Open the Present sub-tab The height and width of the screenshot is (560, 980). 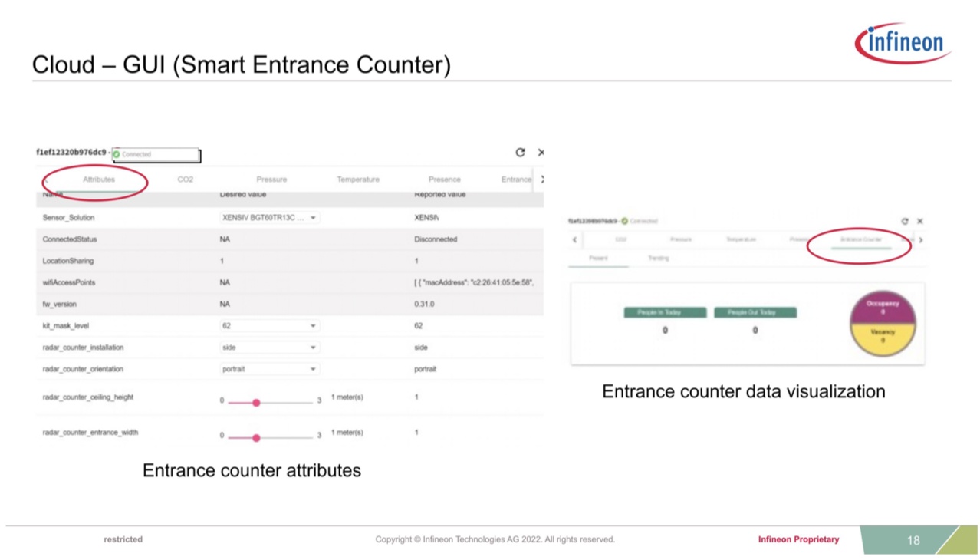point(598,259)
